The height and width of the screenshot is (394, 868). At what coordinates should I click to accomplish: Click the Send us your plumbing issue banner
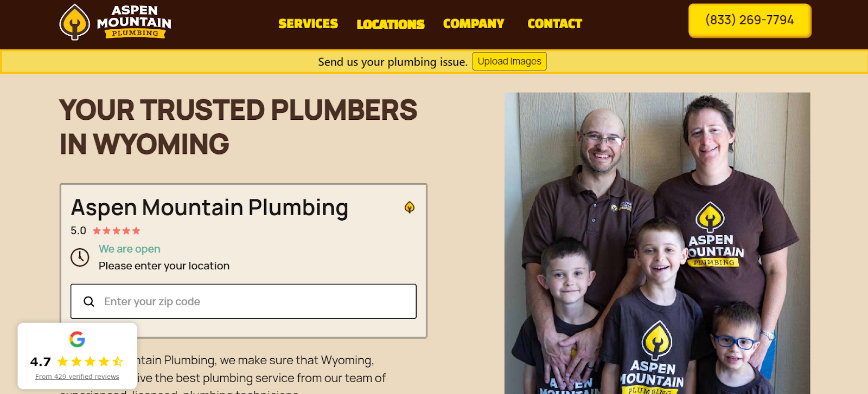click(x=393, y=62)
